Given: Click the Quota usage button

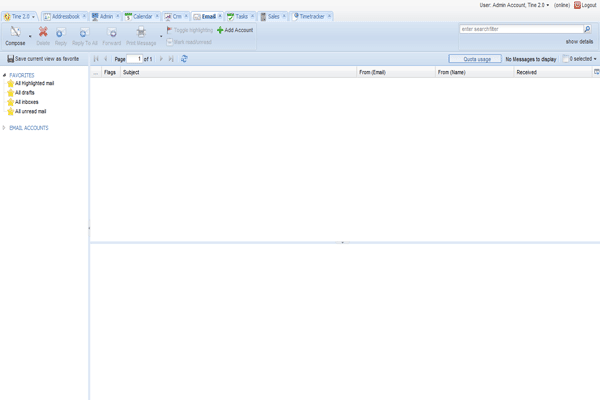Looking at the screenshot, I should point(475,59).
